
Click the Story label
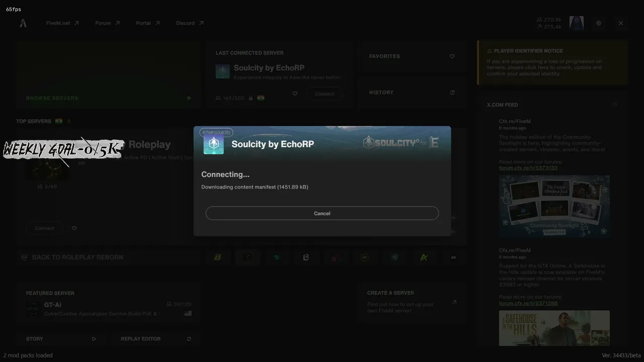[x=35, y=339]
